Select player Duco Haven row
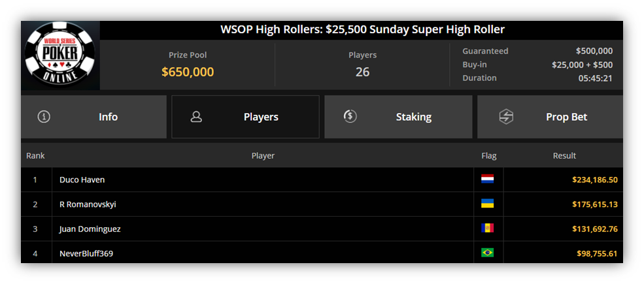644x284 pixels. (x=322, y=180)
